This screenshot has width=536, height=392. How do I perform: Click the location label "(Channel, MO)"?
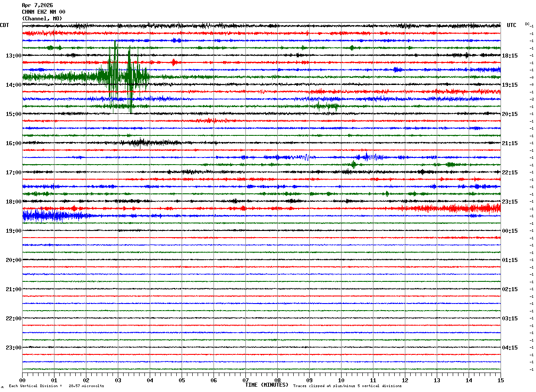pos(42,19)
